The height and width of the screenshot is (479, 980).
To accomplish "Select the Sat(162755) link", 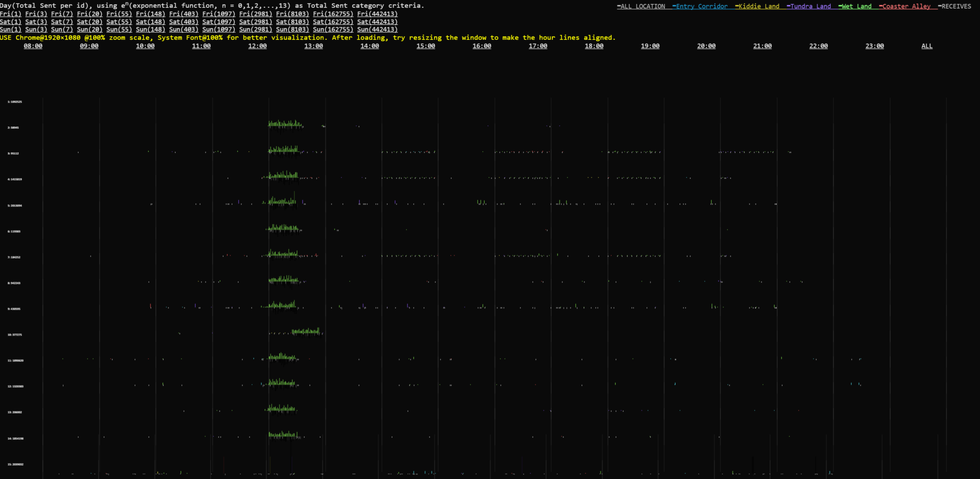I will [x=333, y=22].
